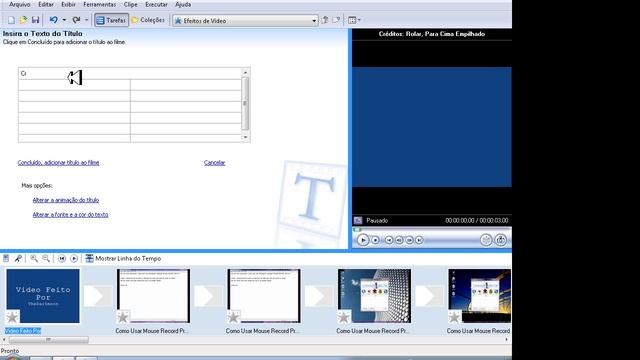Open the views dropdown button in toolbar
Viewport: 640px width, 360px height.
(354, 20)
